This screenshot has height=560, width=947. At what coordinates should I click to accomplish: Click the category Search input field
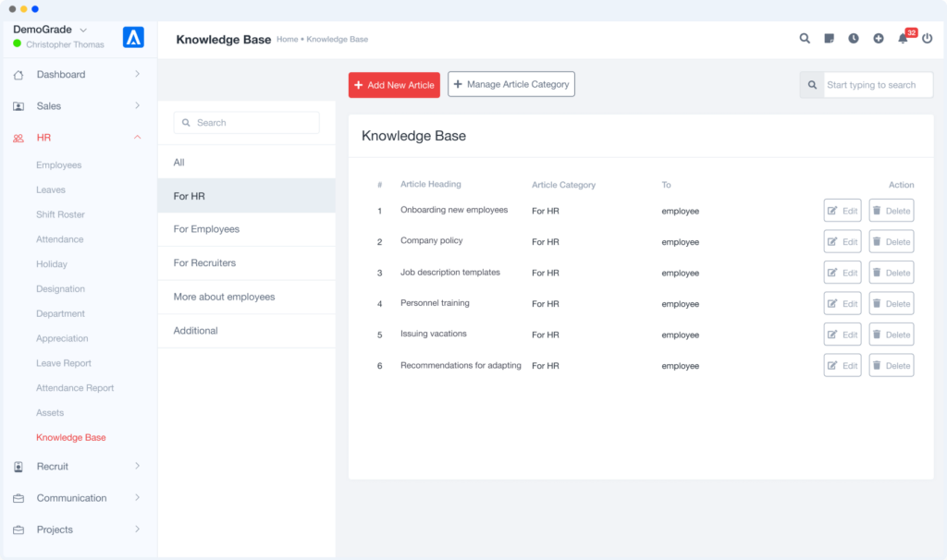coord(247,123)
